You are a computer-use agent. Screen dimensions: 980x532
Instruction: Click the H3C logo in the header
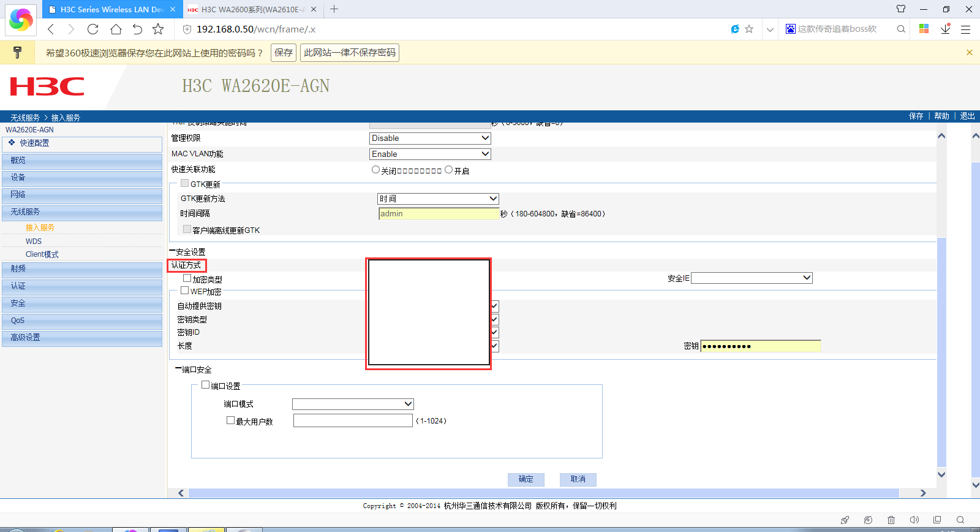coord(47,86)
